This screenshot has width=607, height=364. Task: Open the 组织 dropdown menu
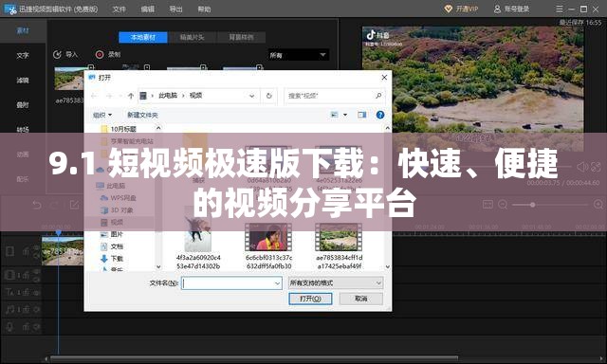(102, 115)
